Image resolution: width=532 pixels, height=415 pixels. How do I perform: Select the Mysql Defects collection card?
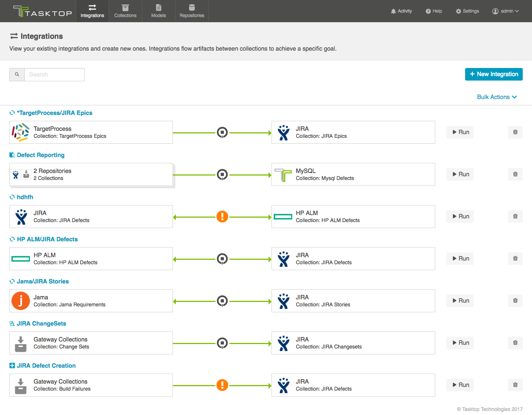(x=353, y=174)
